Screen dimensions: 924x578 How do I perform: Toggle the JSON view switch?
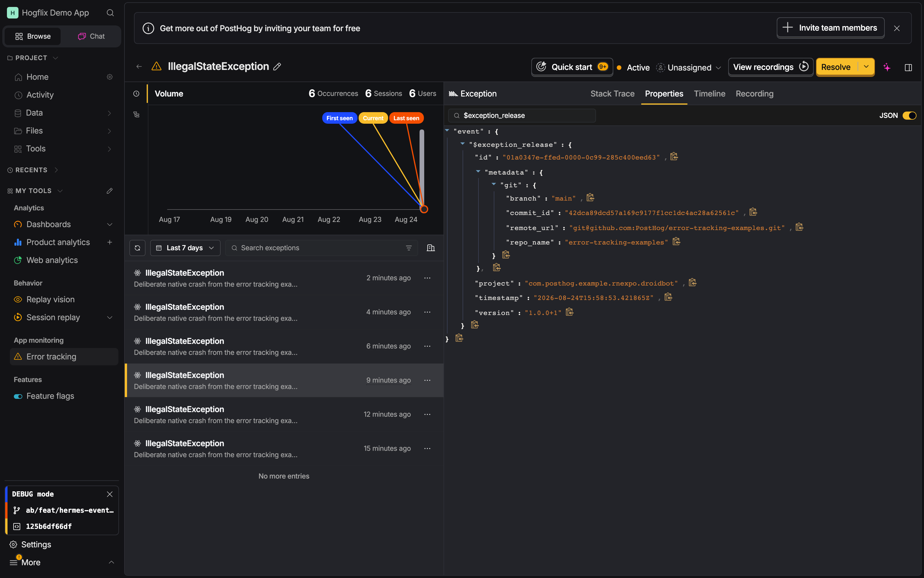[x=909, y=115]
